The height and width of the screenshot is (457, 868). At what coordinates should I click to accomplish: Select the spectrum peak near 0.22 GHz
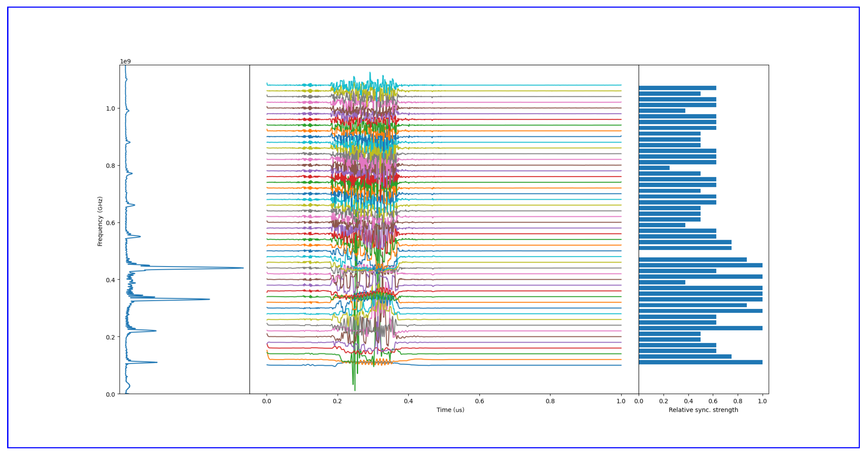(155, 331)
